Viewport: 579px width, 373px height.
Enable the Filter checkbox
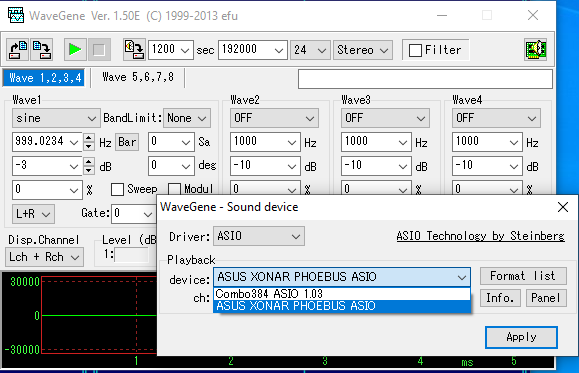tap(415, 50)
